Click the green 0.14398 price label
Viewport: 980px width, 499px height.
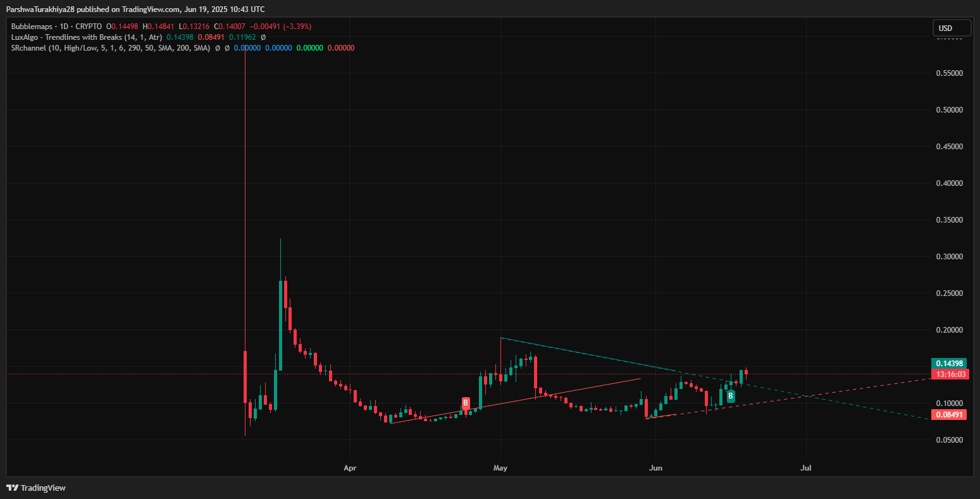(948, 364)
